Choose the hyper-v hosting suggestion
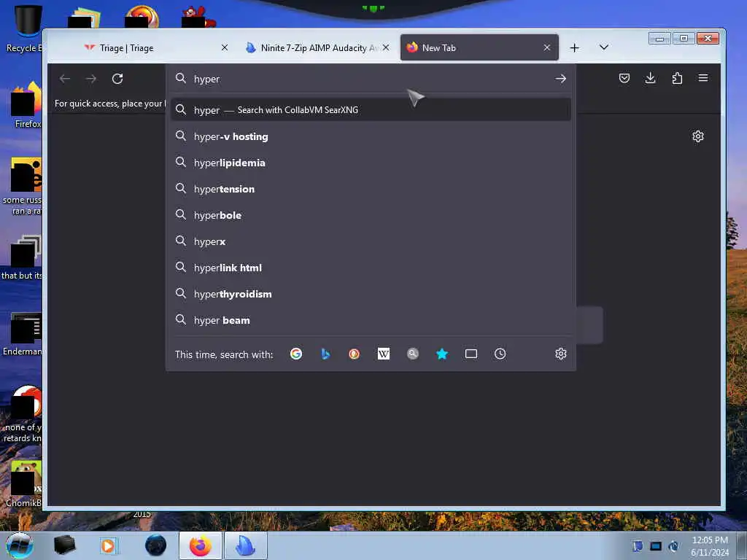The image size is (747, 560). coord(371,136)
